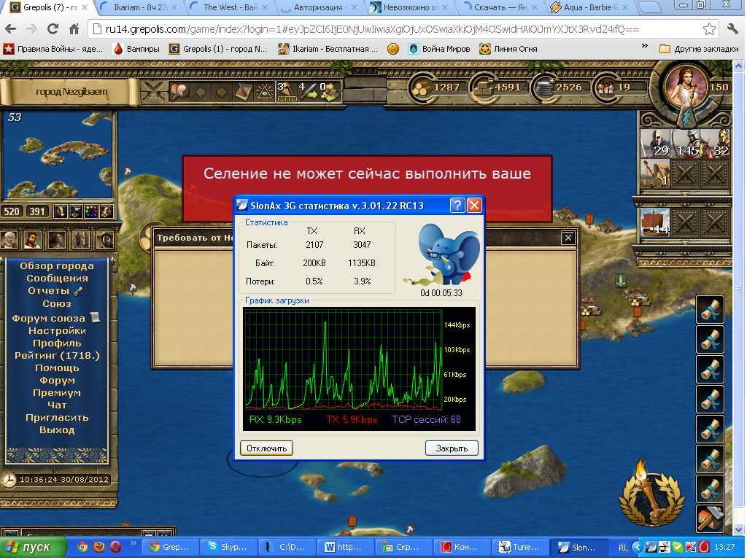Click the all-seeing eye pyramid icon
This screenshot has width=747, height=560.
264,91
